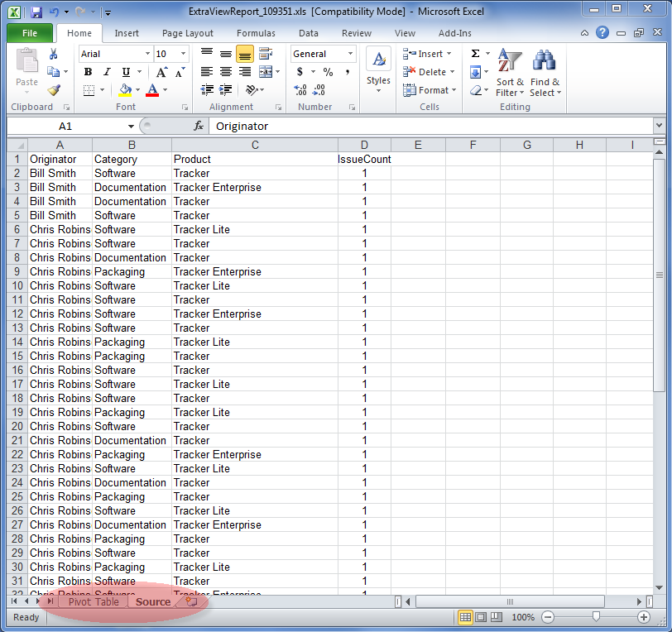
Task: Switch to the Data tab
Action: (x=308, y=33)
